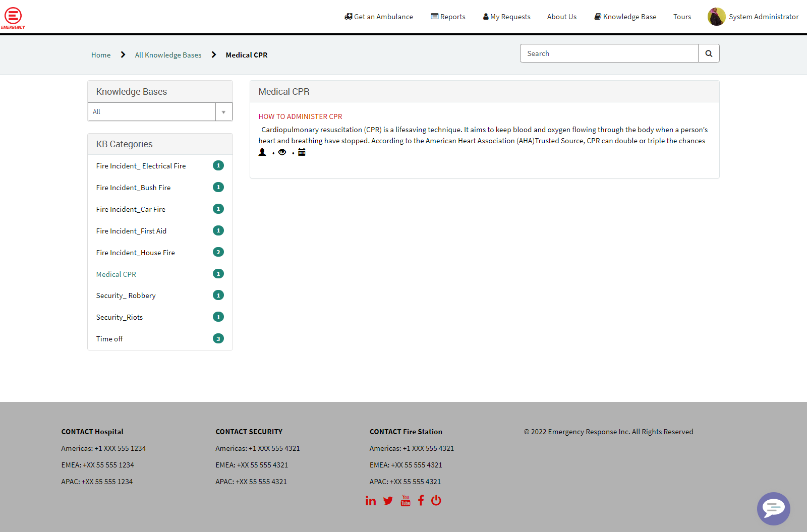This screenshot has height=532, width=807.
Task: Click the power icon in footer
Action: [x=436, y=501]
